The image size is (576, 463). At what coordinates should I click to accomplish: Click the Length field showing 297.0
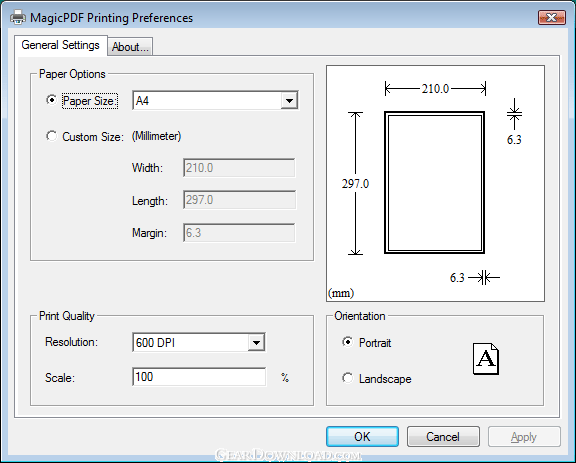coord(239,200)
